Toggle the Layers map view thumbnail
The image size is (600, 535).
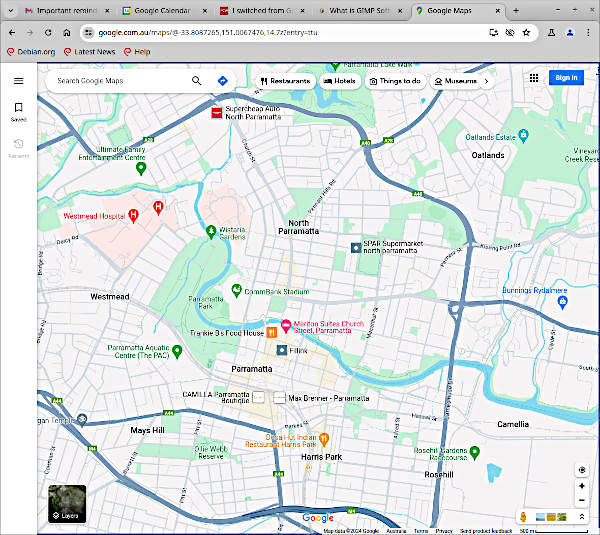(67, 504)
